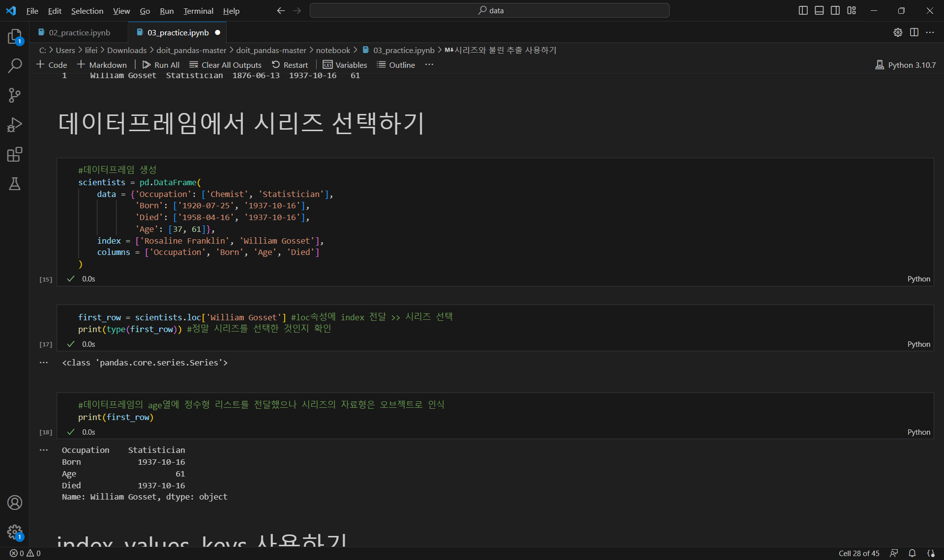This screenshot has height=560, width=944.
Task: Open the Testing flask icon
Action: click(15, 184)
